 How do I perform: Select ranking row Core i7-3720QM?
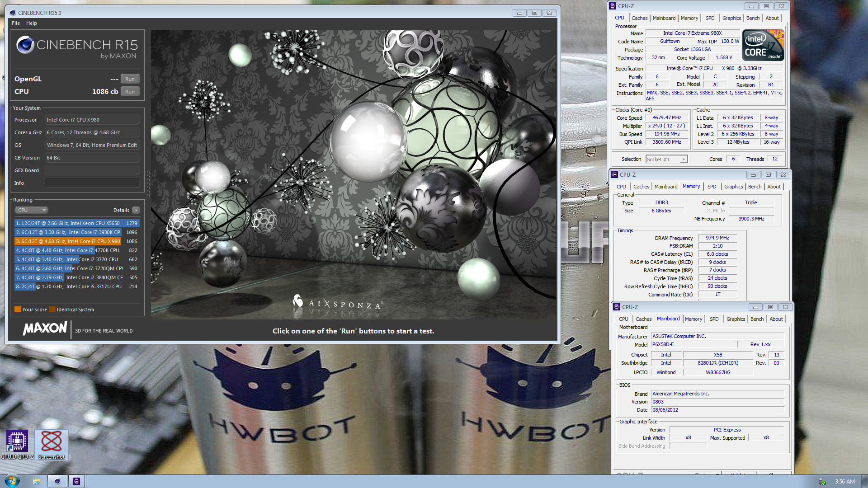click(77, 268)
